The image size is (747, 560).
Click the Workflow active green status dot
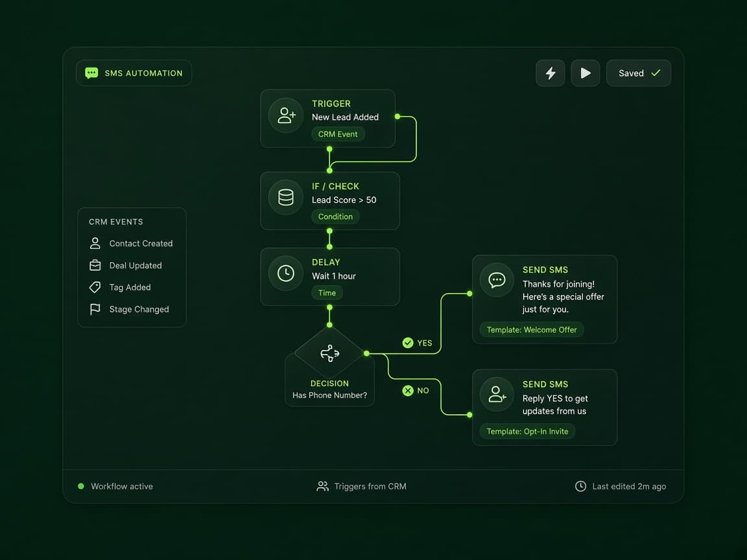pyautogui.click(x=81, y=486)
